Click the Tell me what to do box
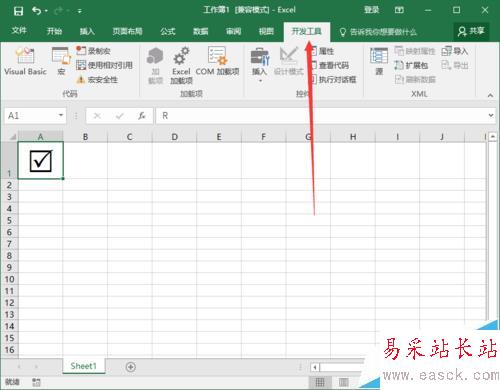500x390 pixels. click(378, 32)
